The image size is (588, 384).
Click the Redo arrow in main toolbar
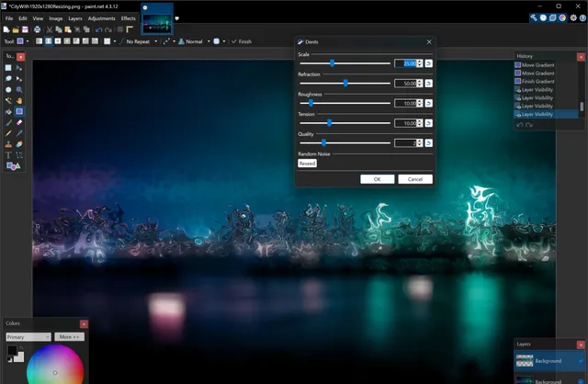point(108,29)
